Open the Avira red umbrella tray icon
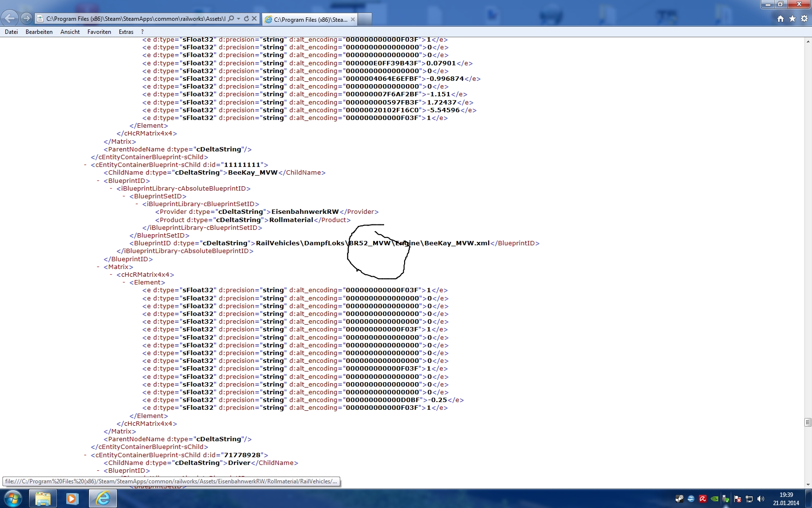The height and width of the screenshot is (508, 812). pyautogui.click(x=703, y=499)
